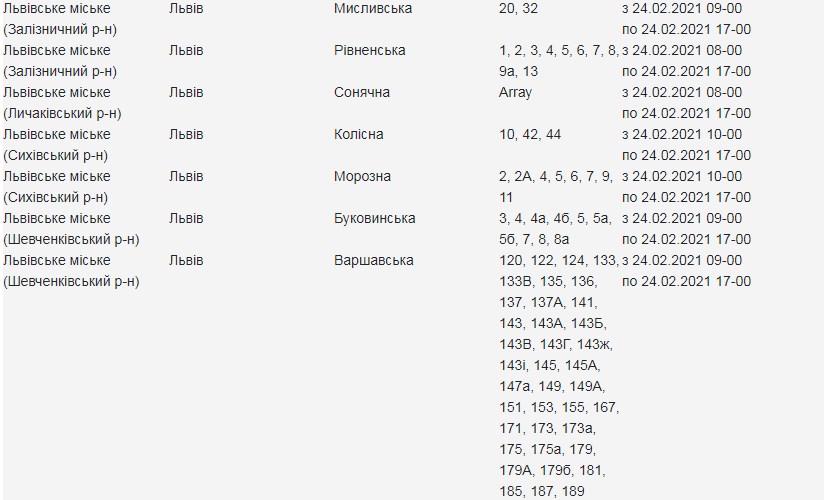The height and width of the screenshot is (500, 824).
Task: Select house numbers '20, 32' cell
Action: click(517, 8)
